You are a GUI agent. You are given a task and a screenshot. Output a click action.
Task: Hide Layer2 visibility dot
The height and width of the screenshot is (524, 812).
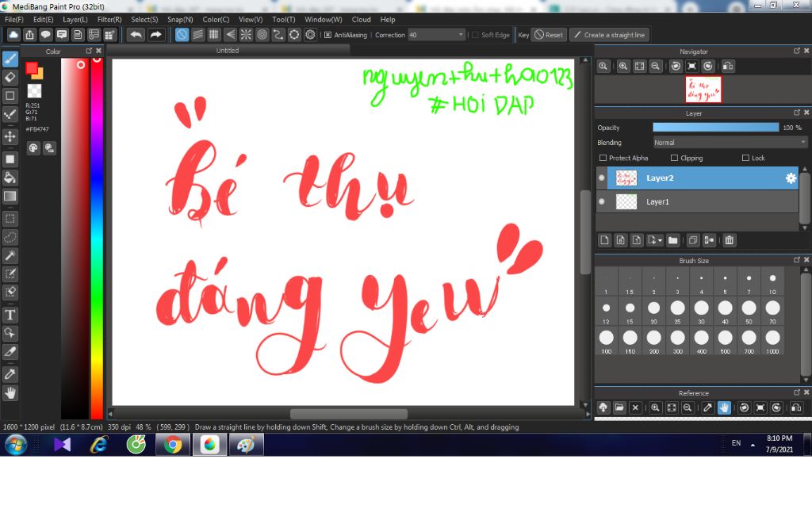click(602, 178)
